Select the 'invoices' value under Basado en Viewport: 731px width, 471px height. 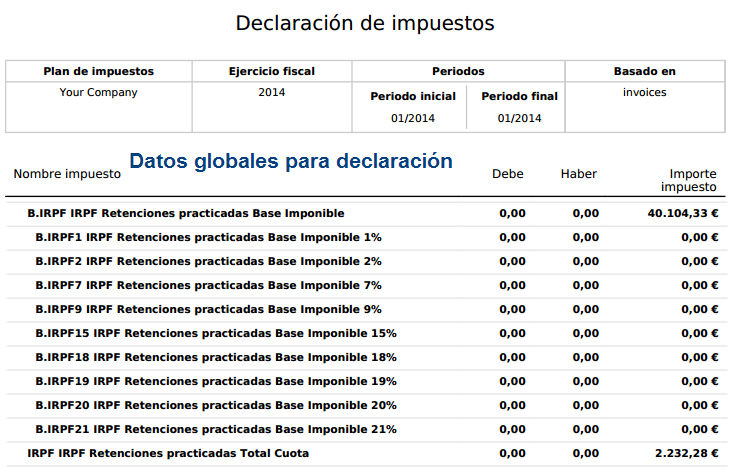(x=644, y=93)
